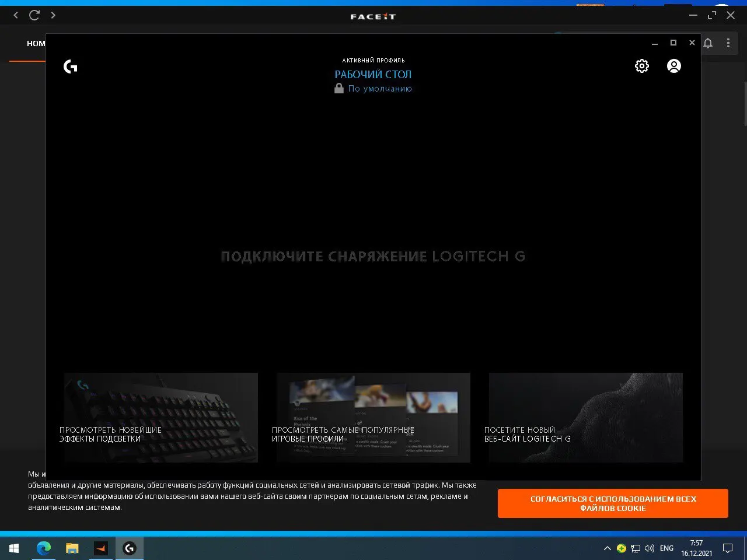Screen dimensions: 747x560
Task: Open the Windows Action Center
Action: pos(728,548)
